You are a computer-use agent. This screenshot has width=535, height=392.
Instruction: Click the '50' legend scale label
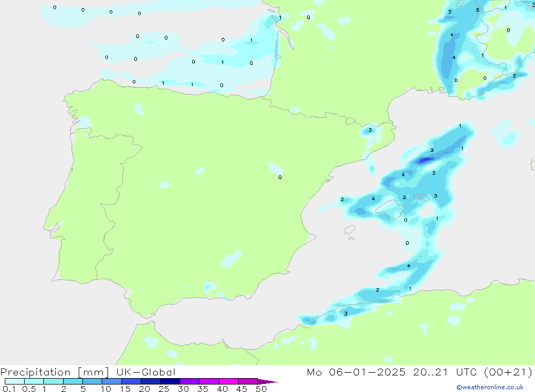(261, 389)
